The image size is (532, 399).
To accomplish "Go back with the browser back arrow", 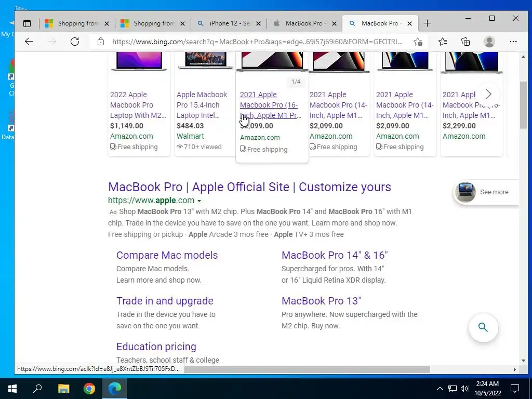I will (29, 42).
